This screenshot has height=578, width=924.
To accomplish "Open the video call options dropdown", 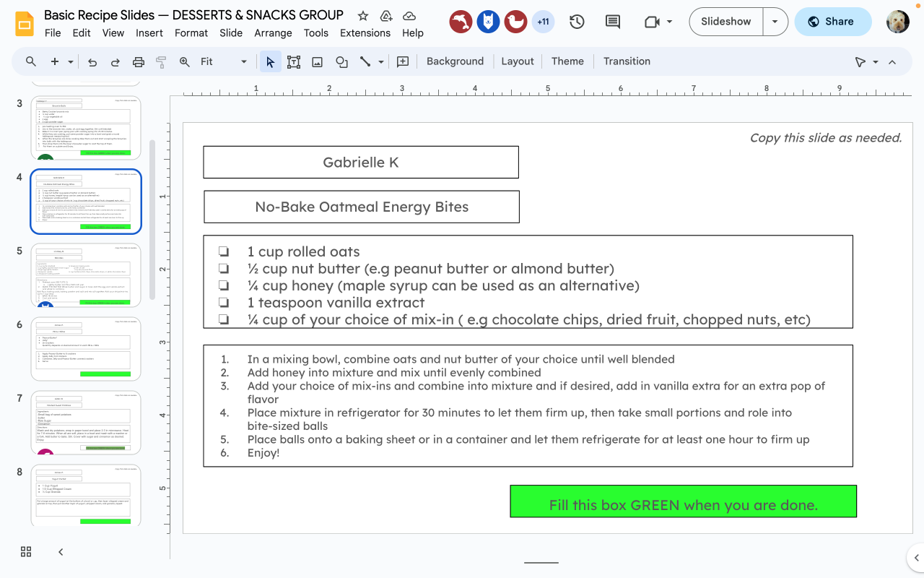I will pyautogui.click(x=669, y=22).
